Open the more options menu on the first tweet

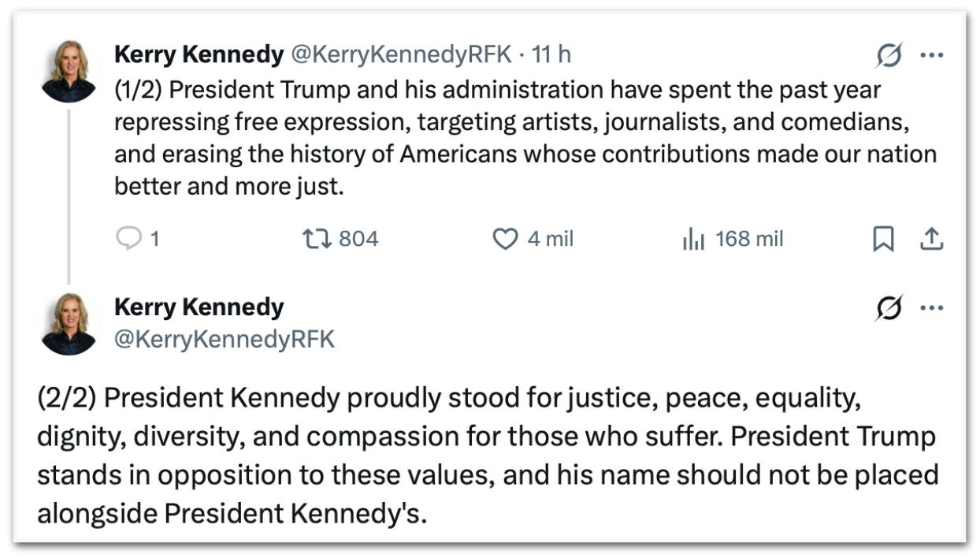click(931, 55)
